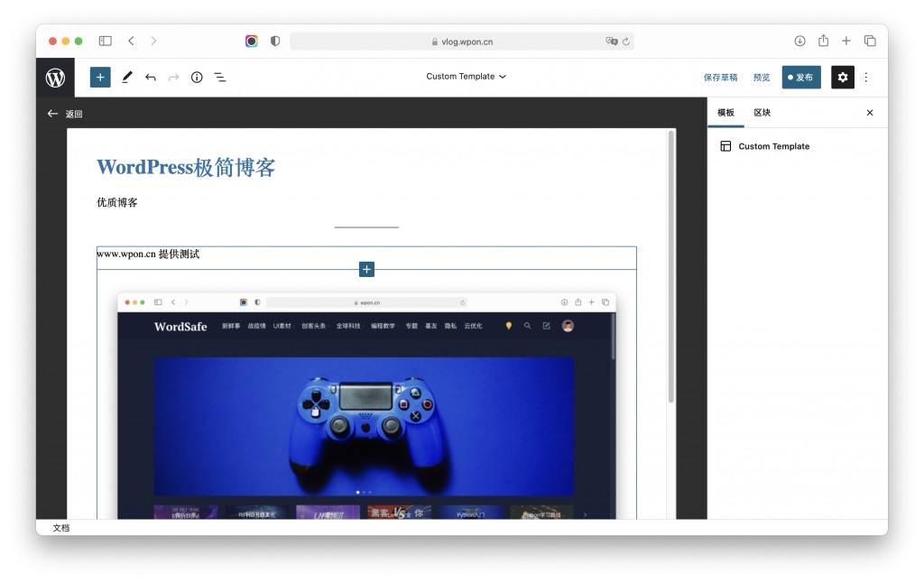Toggle the settings sidebar with the gear
The height and width of the screenshot is (583, 924).
coord(842,77)
